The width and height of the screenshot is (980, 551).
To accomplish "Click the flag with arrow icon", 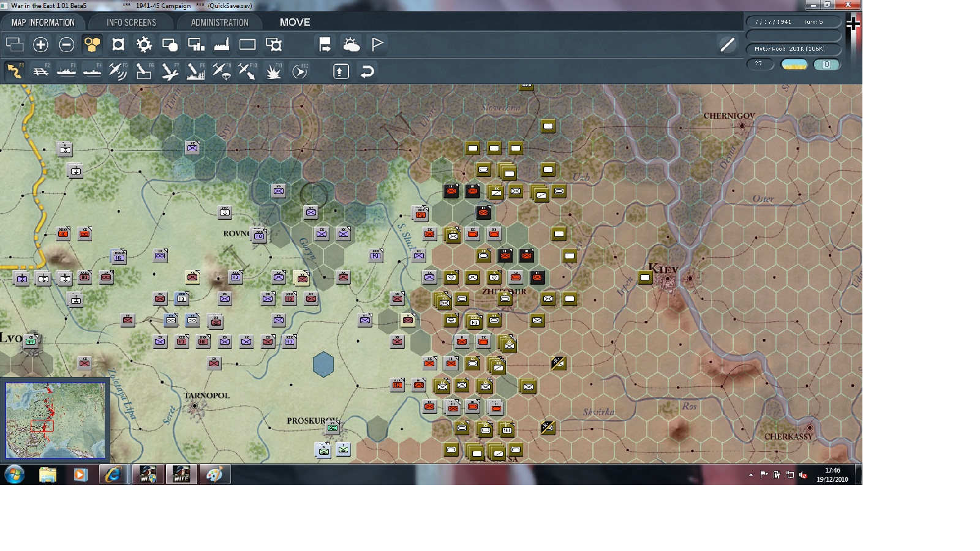I will pyautogui.click(x=325, y=45).
